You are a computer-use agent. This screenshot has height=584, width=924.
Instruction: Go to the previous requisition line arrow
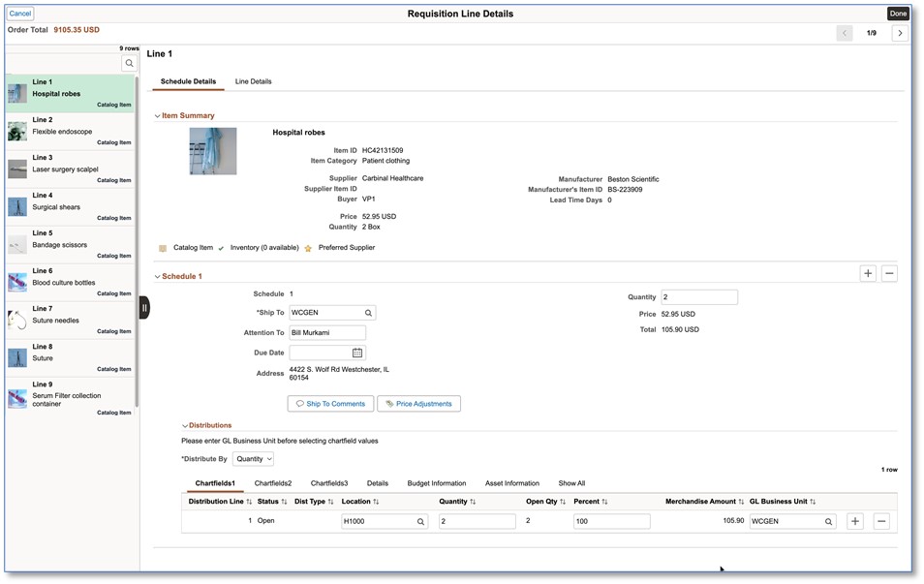click(x=845, y=33)
